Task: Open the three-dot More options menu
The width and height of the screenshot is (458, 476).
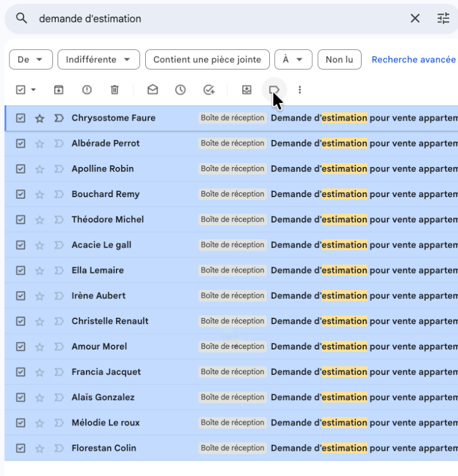Action: [300, 90]
